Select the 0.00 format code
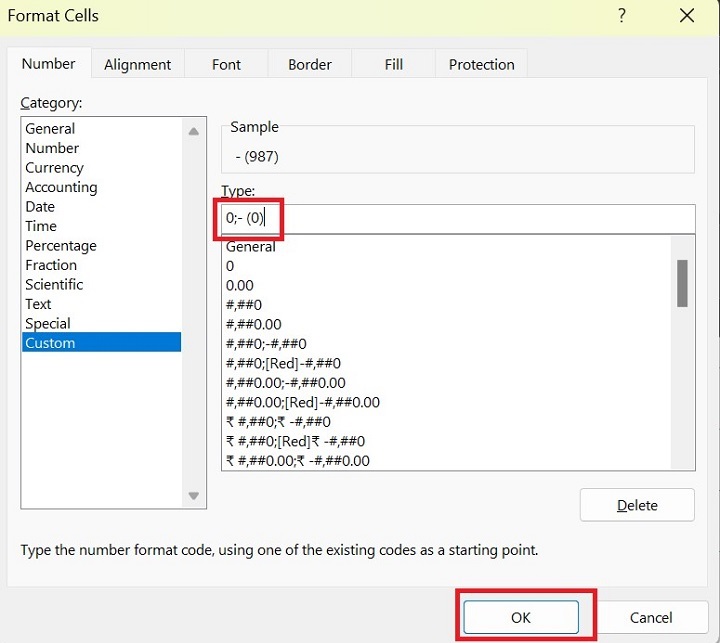Image resolution: width=720 pixels, height=643 pixels. (x=240, y=286)
